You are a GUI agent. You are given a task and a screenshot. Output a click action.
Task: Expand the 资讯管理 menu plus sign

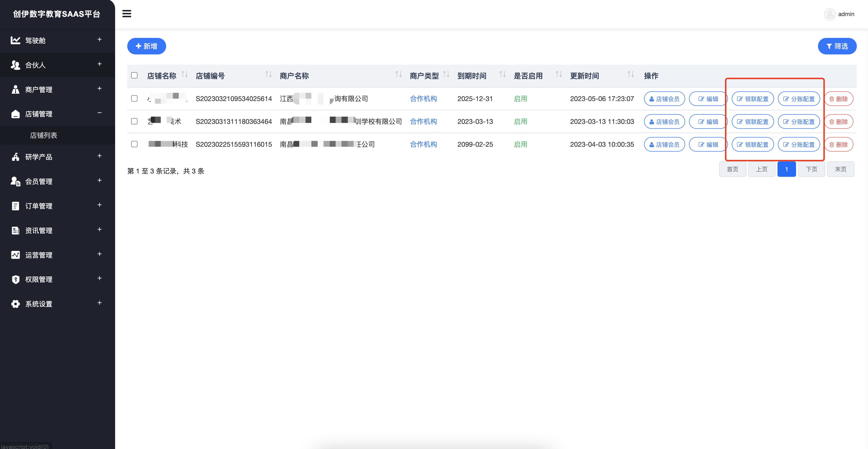[99, 230]
